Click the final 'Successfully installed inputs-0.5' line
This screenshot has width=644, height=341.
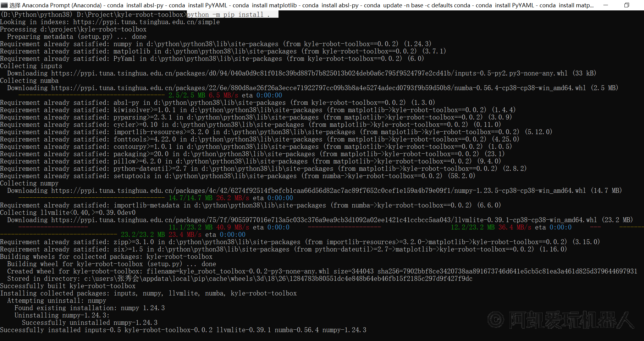point(183,330)
